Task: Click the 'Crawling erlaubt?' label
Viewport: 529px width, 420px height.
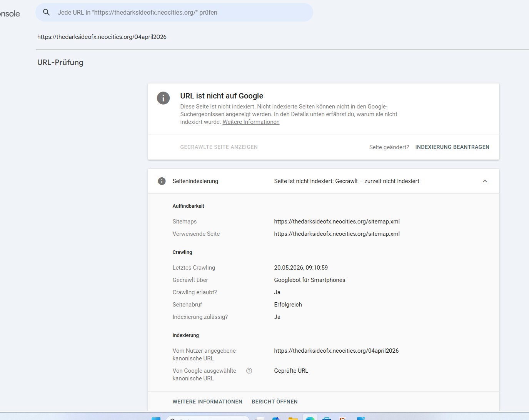Action: (x=195, y=292)
